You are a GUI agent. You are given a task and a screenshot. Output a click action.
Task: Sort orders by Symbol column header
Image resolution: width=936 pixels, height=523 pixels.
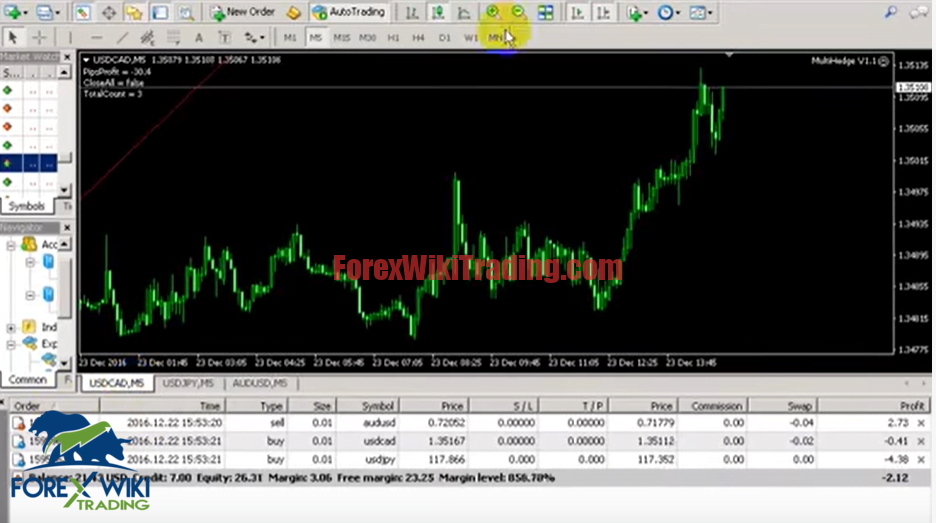point(368,406)
